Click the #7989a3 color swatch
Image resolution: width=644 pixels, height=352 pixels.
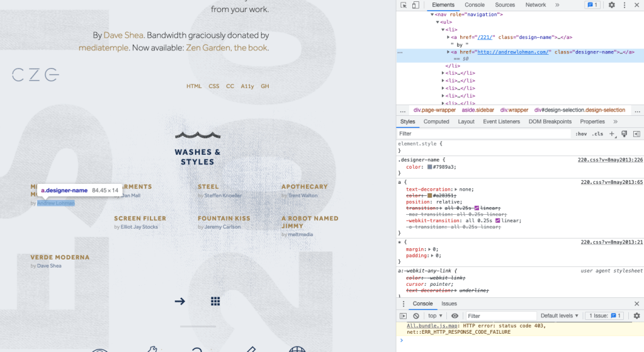[x=430, y=167]
